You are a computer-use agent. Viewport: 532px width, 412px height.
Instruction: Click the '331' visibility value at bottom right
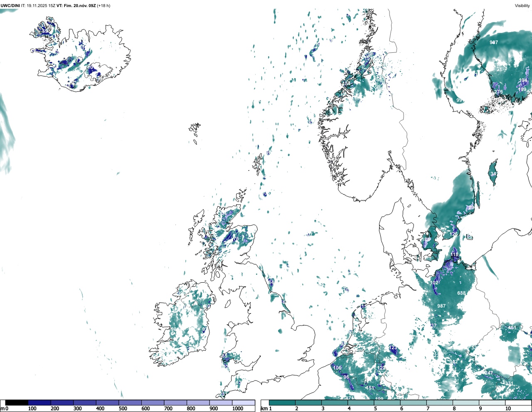[509, 384]
